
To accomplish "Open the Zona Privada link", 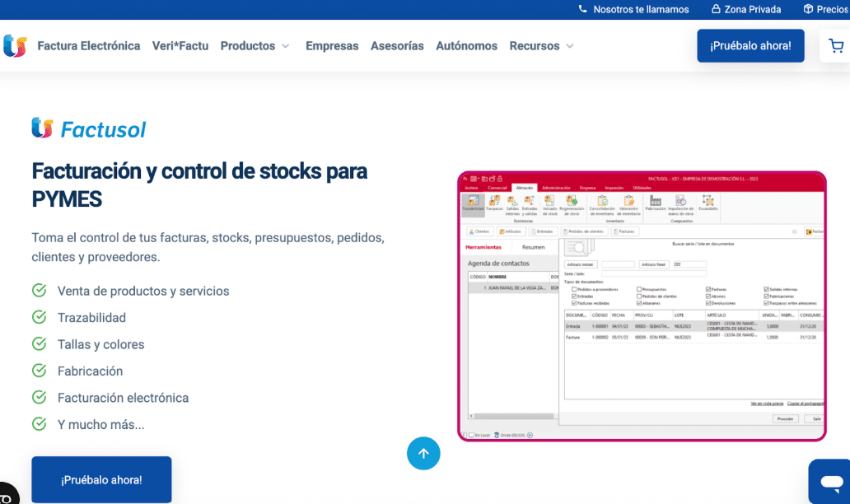I will 752,9.
